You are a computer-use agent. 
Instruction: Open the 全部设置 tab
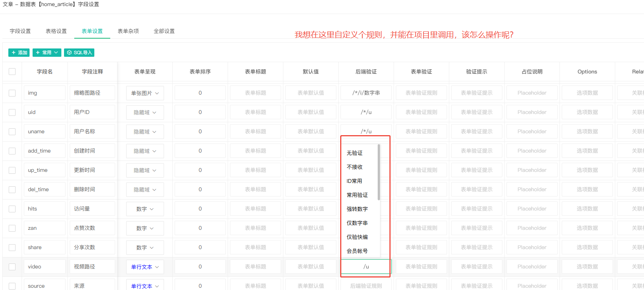pos(164,31)
